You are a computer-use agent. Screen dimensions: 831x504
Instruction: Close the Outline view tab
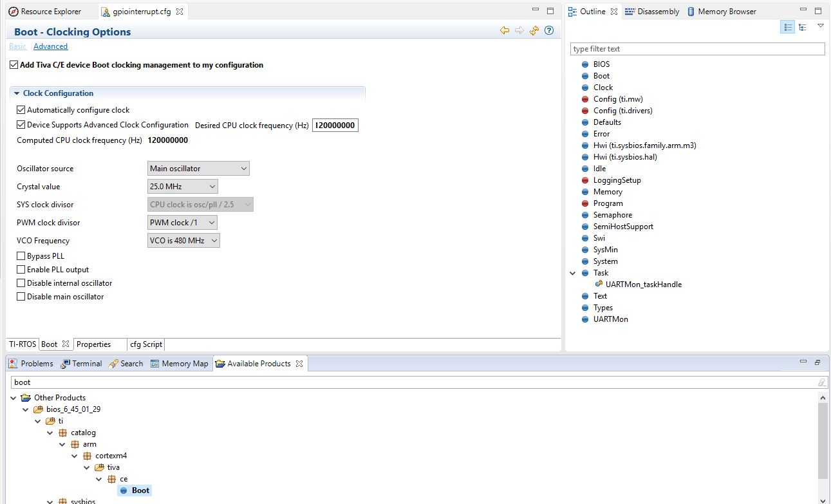coord(614,12)
